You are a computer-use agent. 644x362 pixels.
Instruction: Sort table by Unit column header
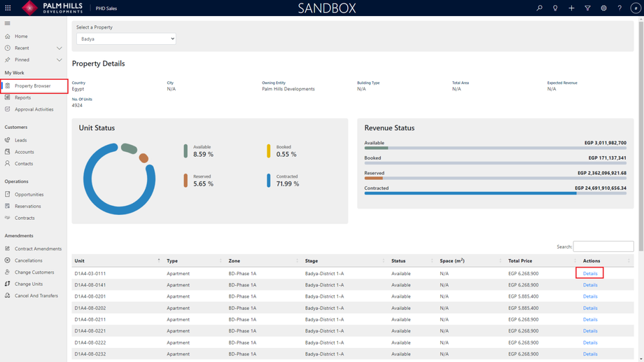(x=80, y=261)
